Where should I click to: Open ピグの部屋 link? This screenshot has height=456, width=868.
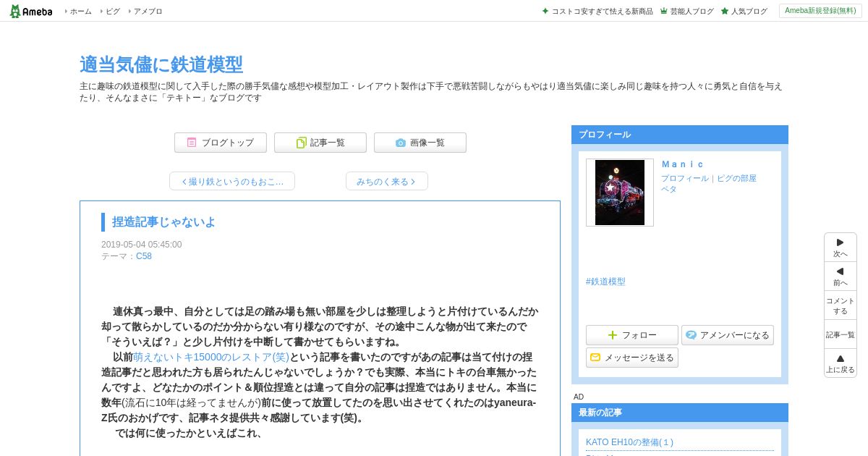736,178
